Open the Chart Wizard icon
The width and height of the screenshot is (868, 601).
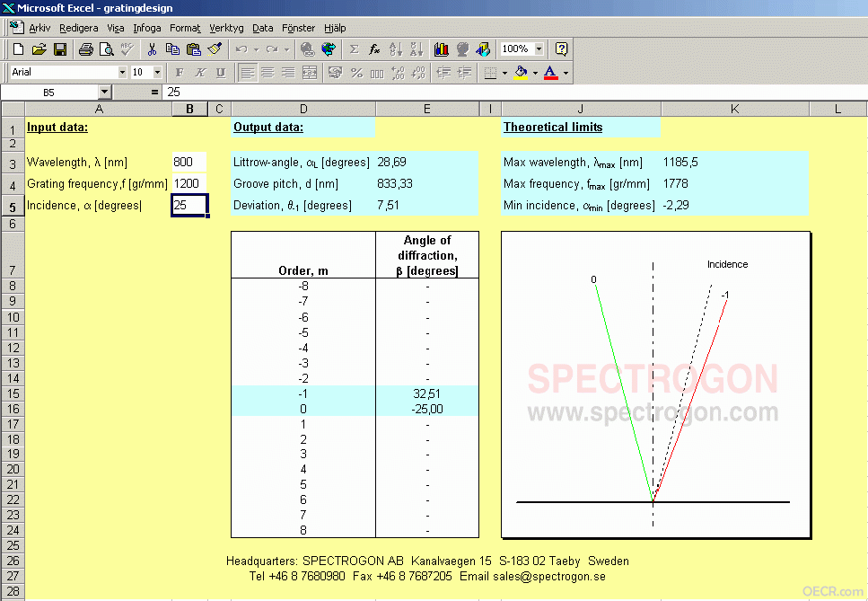pos(442,49)
